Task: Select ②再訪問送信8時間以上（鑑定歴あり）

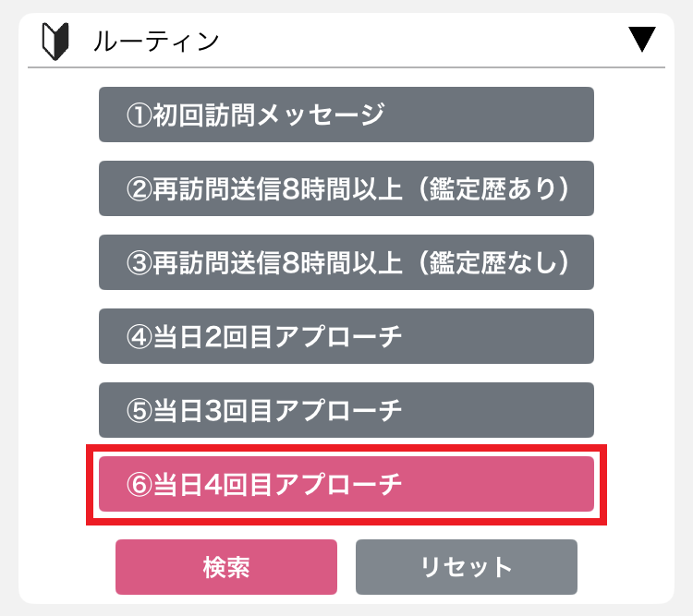Action: tap(346, 188)
